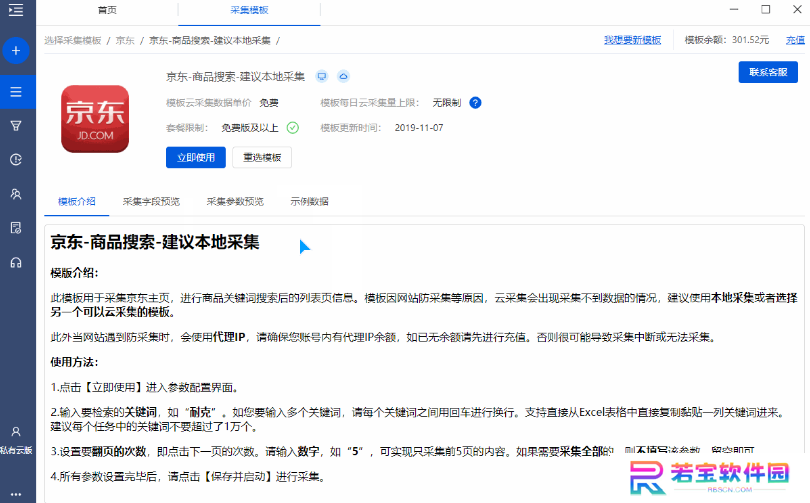Click the 充值 recharge link

(796, 40)
